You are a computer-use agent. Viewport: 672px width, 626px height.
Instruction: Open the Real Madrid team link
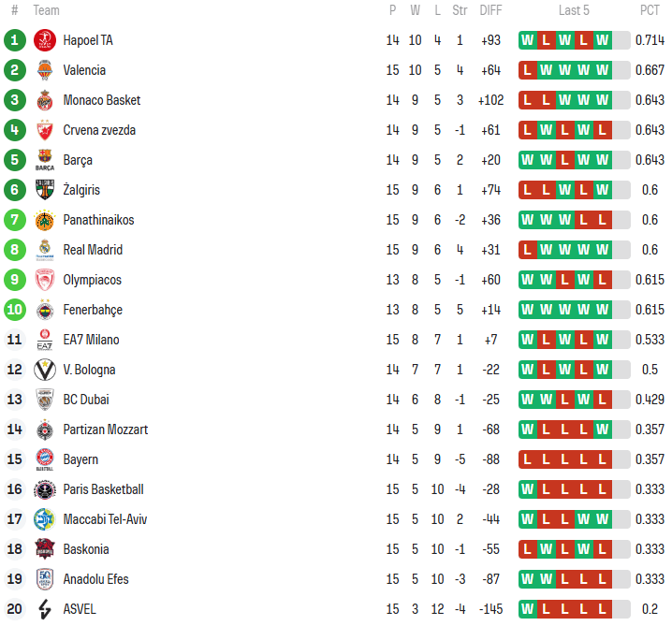click(93, 250)
